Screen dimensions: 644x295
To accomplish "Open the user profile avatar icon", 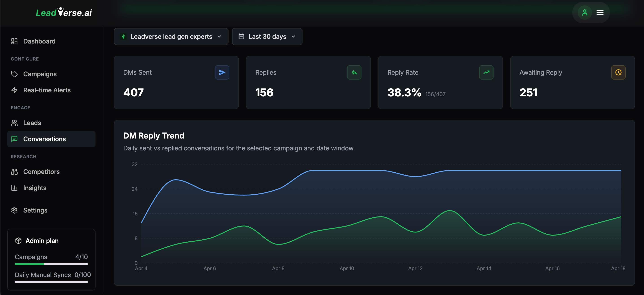I will point(585,13).
